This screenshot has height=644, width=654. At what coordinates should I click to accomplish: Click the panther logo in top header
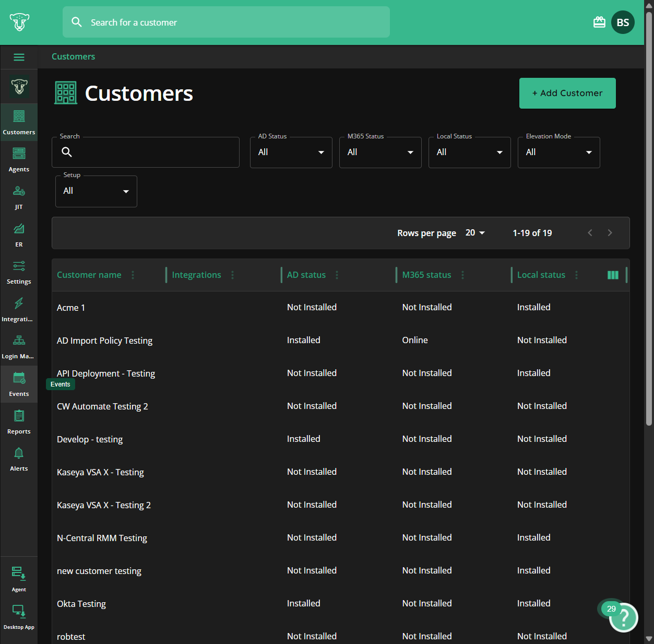point(19,22)
